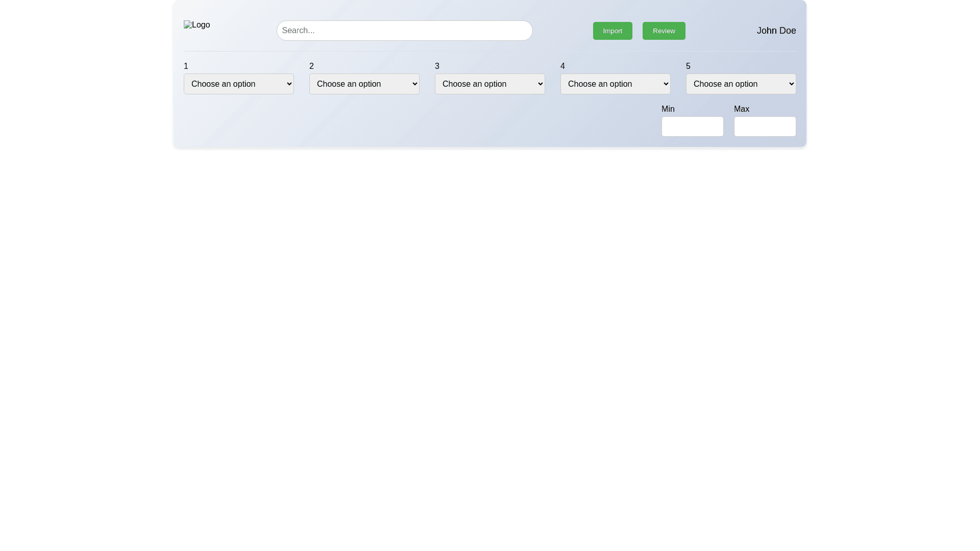980x551 pixels.
Task: Focus the Search text field
Action: point(404,31)
